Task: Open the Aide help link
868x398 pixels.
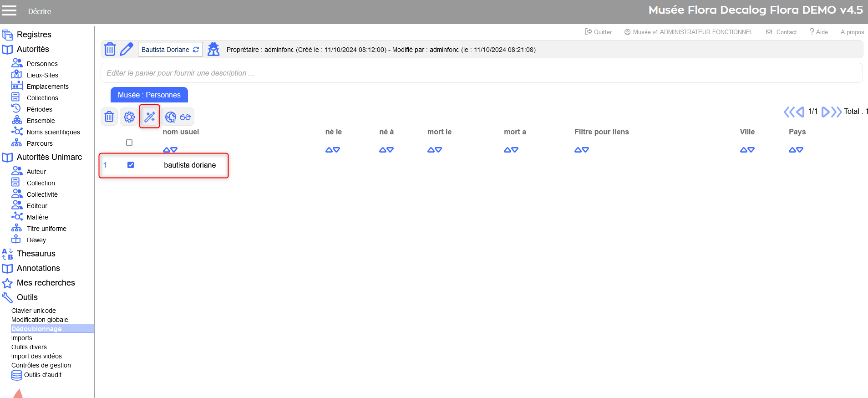Action: (x=819, y=32)
